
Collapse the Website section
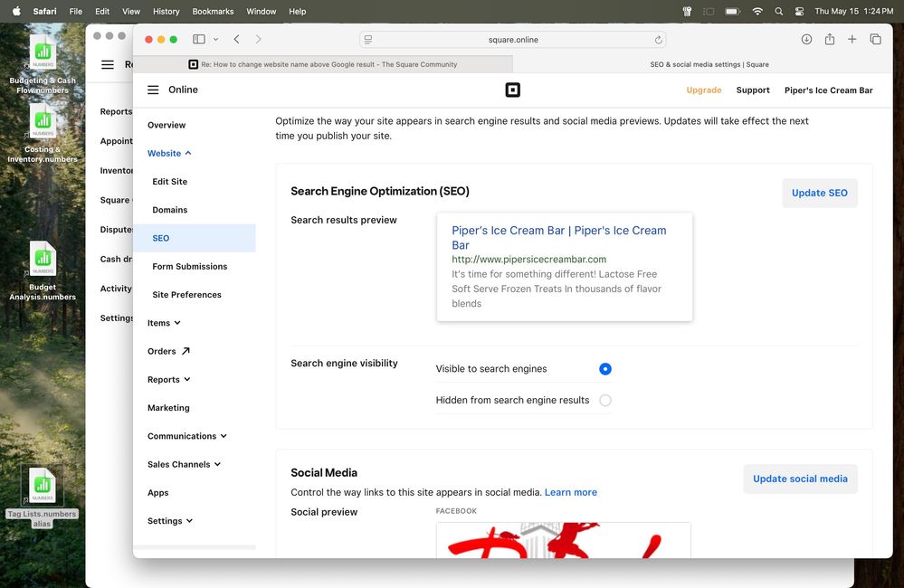tap(169, 154)
